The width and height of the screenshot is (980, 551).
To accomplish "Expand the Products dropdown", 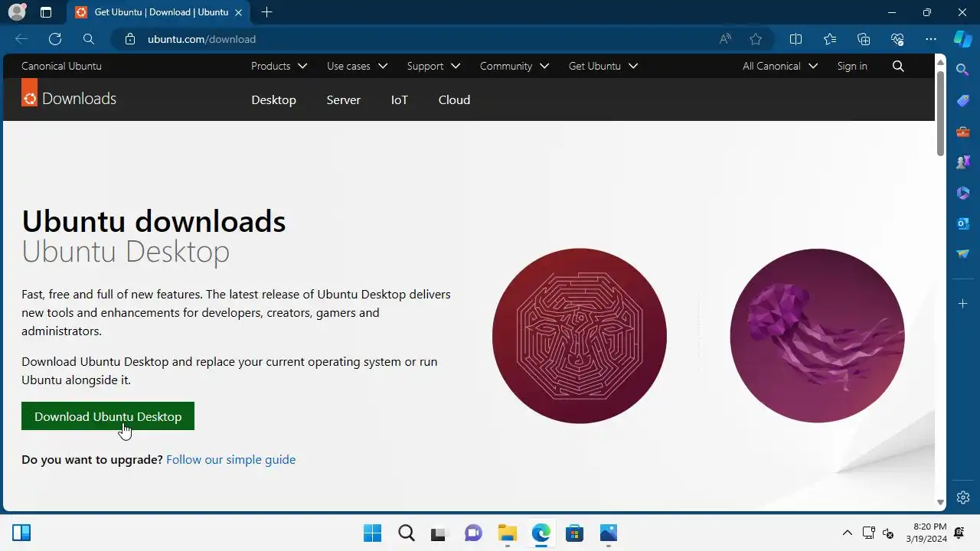I will [x=279, y=66].
